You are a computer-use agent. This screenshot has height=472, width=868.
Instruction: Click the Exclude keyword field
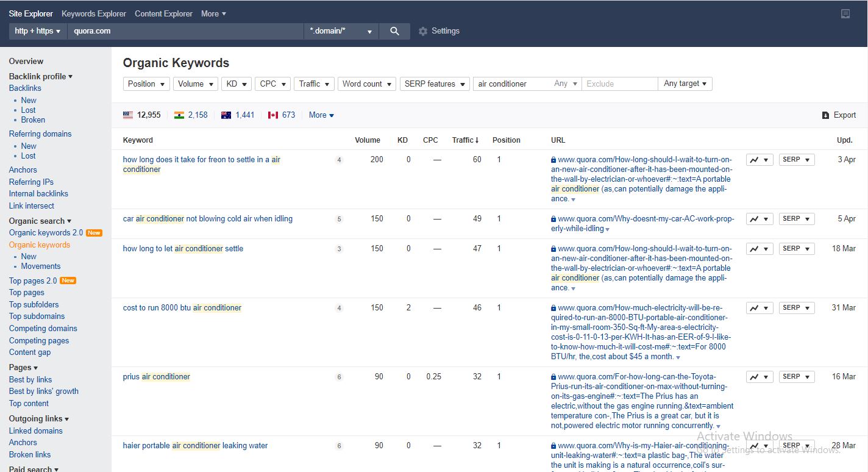click(620, 84)
